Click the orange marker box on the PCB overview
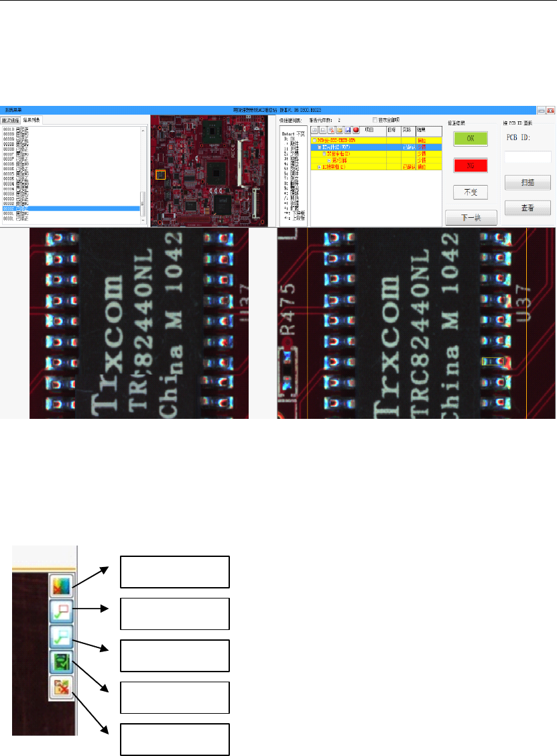557x756 pixels. coord(161,174)
